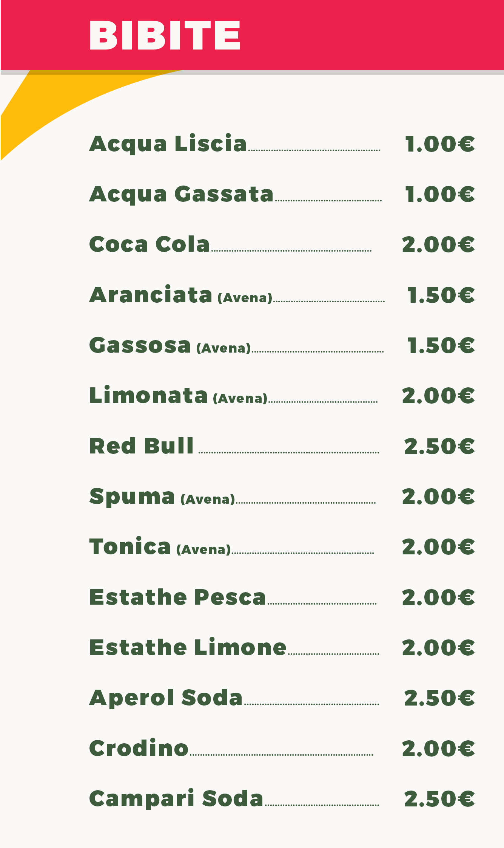Select the Acqua Gassata menu item
504x848 pixels.
[181, 195]
